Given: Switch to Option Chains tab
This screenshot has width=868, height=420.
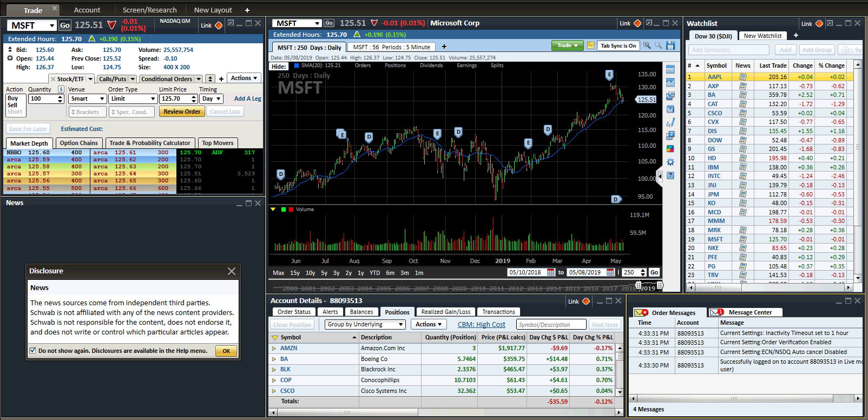Looking at the screenshot, I should (x=79, y=143).
